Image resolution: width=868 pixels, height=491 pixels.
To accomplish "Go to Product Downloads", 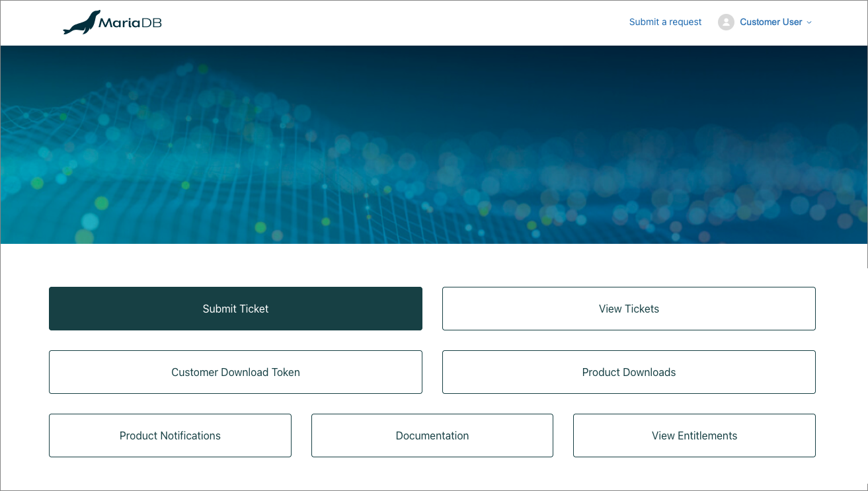I will (x=629, y=372).
